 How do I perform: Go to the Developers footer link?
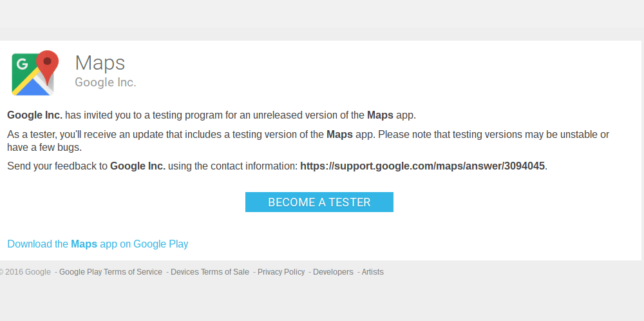click(333, 272)
